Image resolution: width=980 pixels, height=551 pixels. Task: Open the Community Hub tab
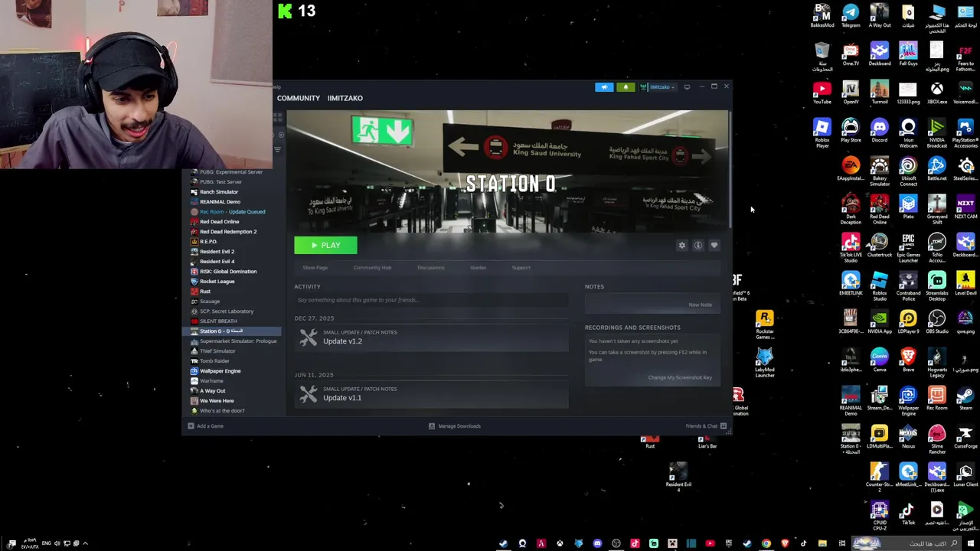372,268
